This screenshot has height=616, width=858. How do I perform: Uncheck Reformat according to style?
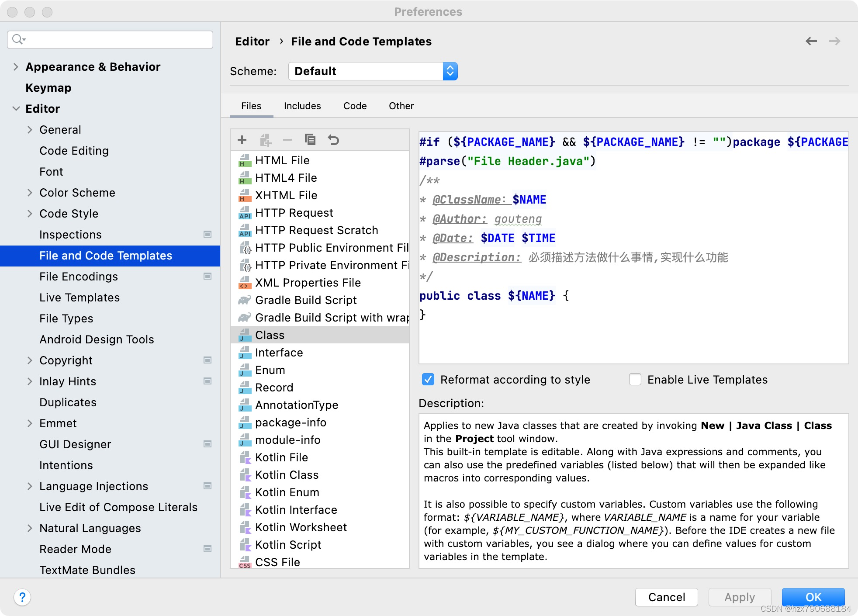[x=428, y=379]
